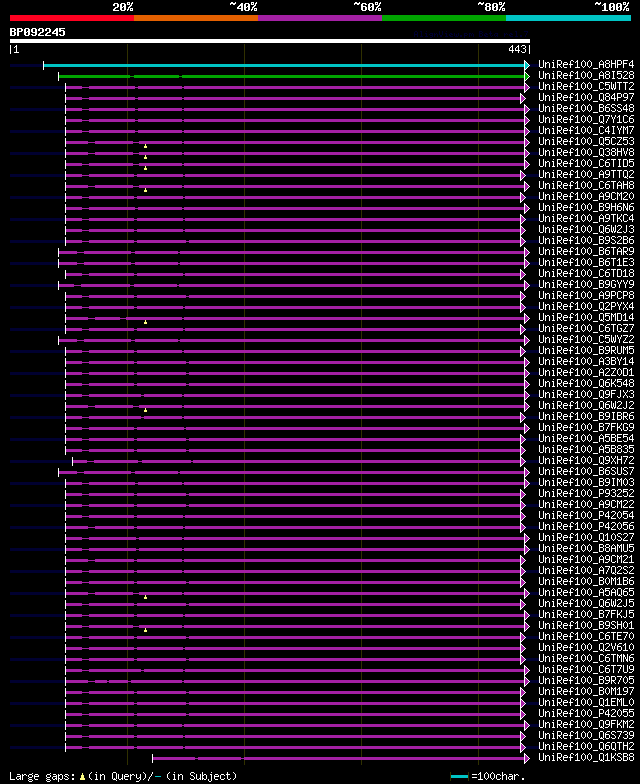Select the UniRef100_C5WYZ2 label
The height and width of the screenshot is (784, 640).
586,340
